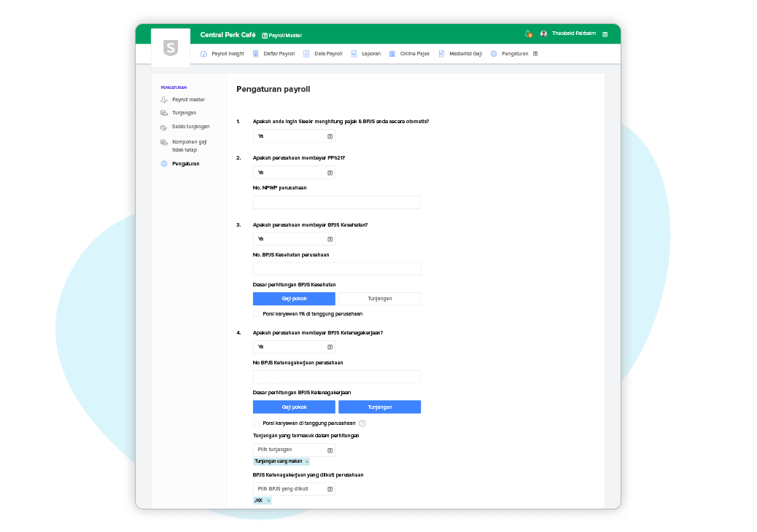
Task: Click the Daftar Payroll icon
Action: coord(256,54)
